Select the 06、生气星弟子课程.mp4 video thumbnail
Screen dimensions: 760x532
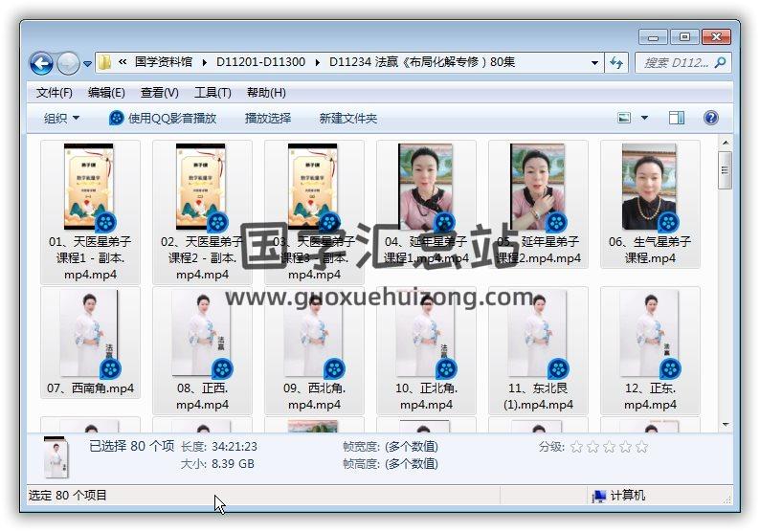(649, 188)
